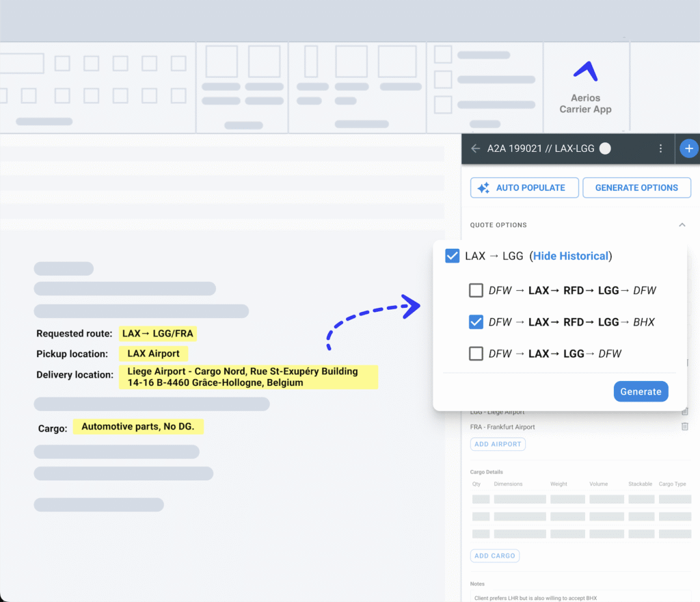Collapse the Quote Options section
This screenshot has height=602, width=700.
tap(682, 225)
